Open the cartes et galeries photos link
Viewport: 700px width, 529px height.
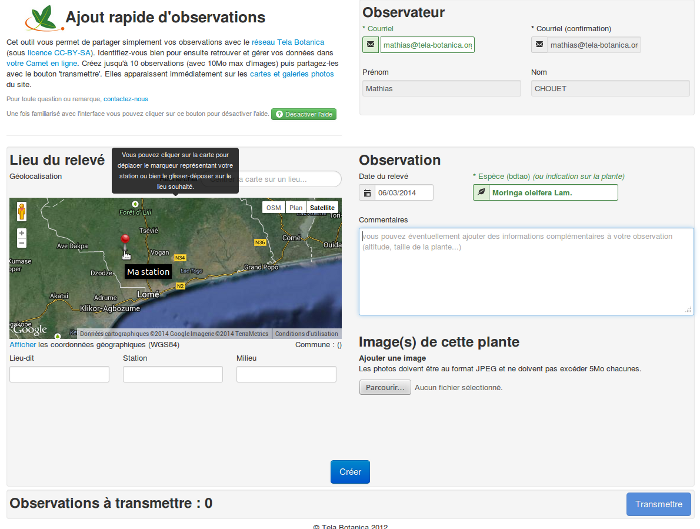coord(292,74)
